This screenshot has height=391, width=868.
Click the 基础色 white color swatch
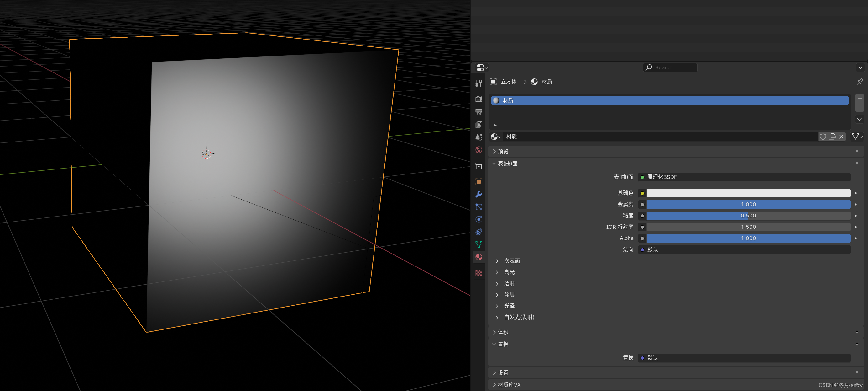coord(748,193)
